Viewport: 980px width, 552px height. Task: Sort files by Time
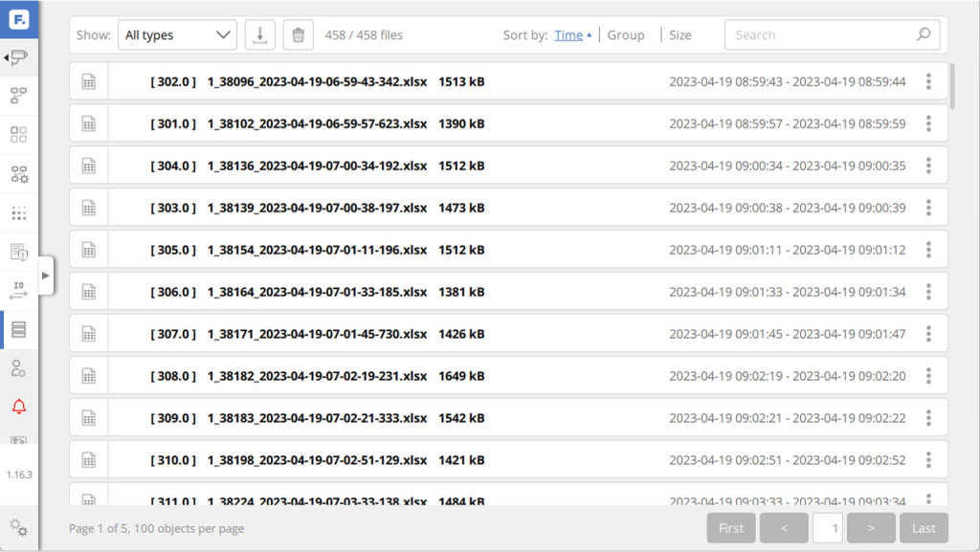[x=568, y=35]
